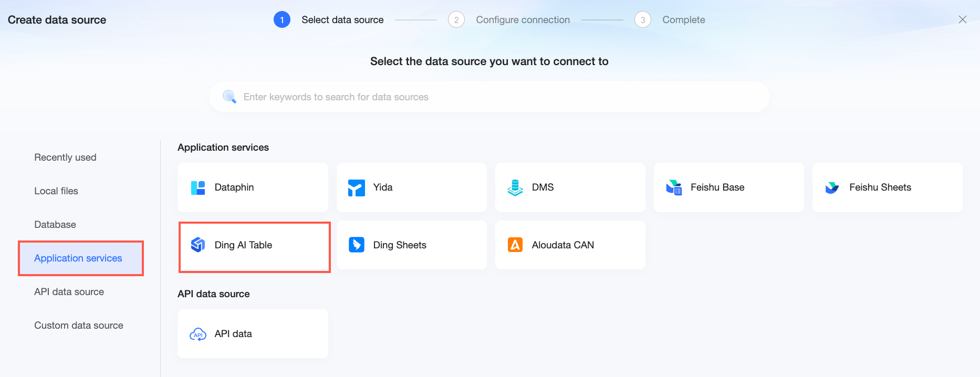Click the API data cloud icon

tap(198, 334)
